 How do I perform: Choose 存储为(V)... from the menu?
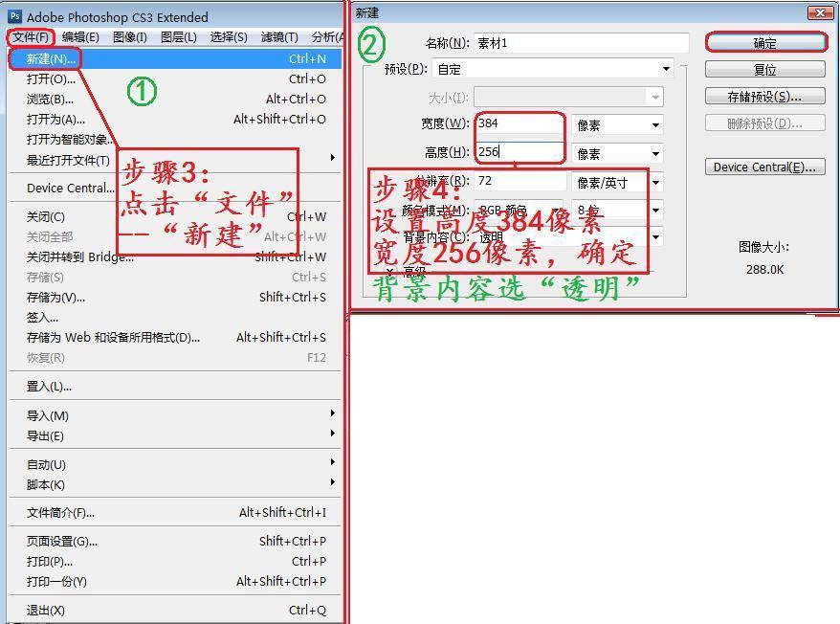[175, 297]
